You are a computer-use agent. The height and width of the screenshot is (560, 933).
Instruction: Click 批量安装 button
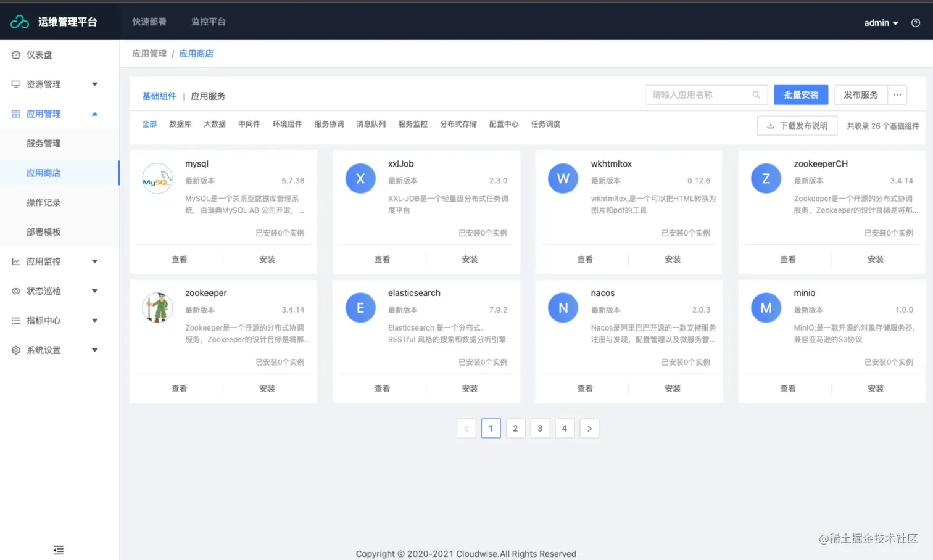point(801,95)
